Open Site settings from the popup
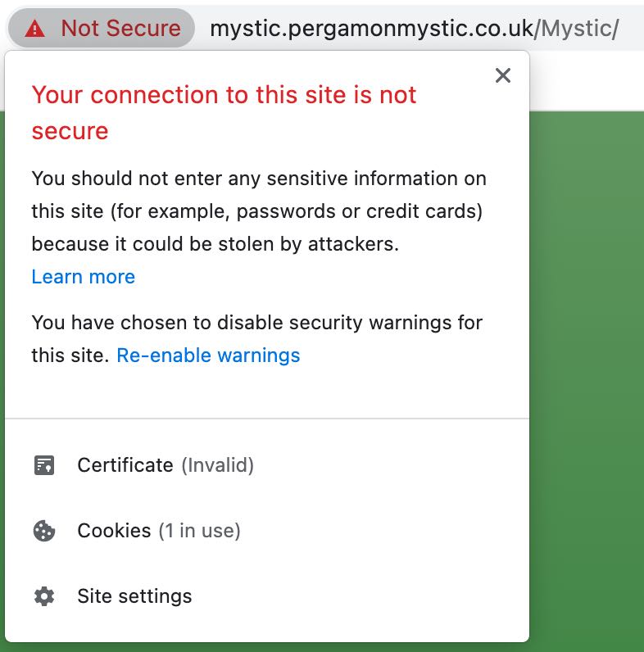Image resolution: width=644 pixels, height=652 pixels. coord(267,596)
